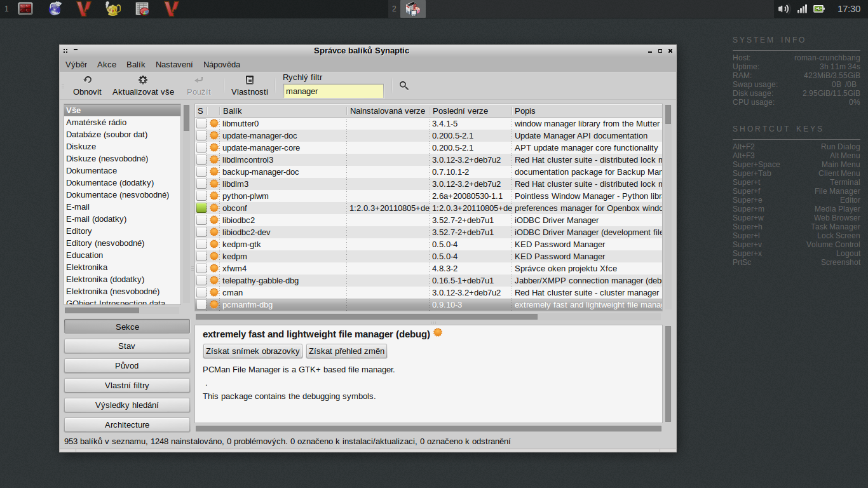Click the Debian swirl icon beside libiodbc2-dev
Screen dimensions: 868x488
214,232
